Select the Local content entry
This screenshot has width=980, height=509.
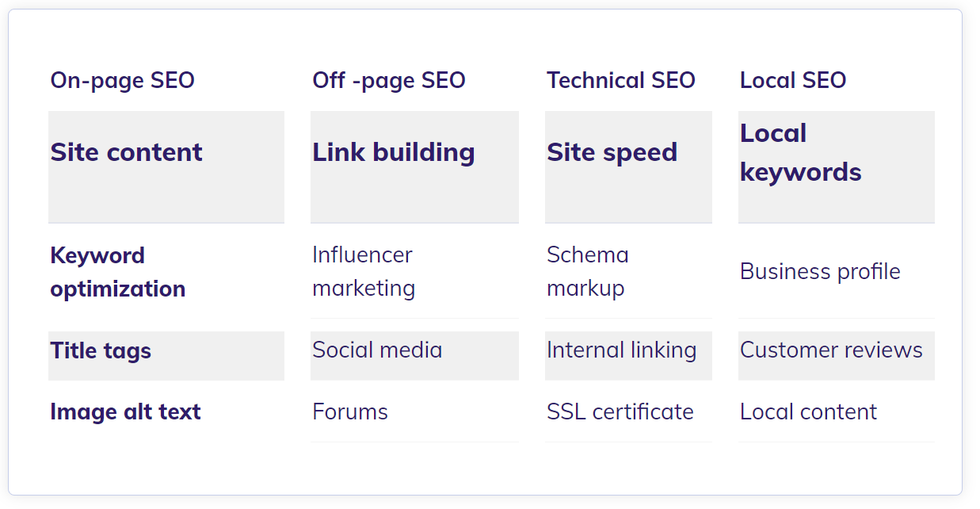[808, 411]
